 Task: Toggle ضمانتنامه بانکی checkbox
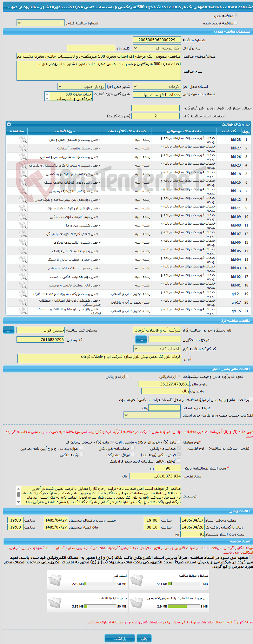(179, 448)
